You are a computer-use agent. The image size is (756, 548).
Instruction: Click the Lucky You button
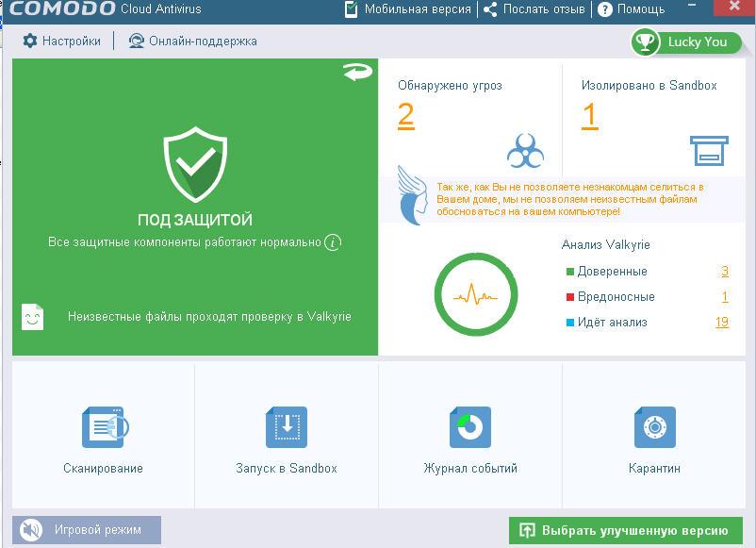pos(686,42)
